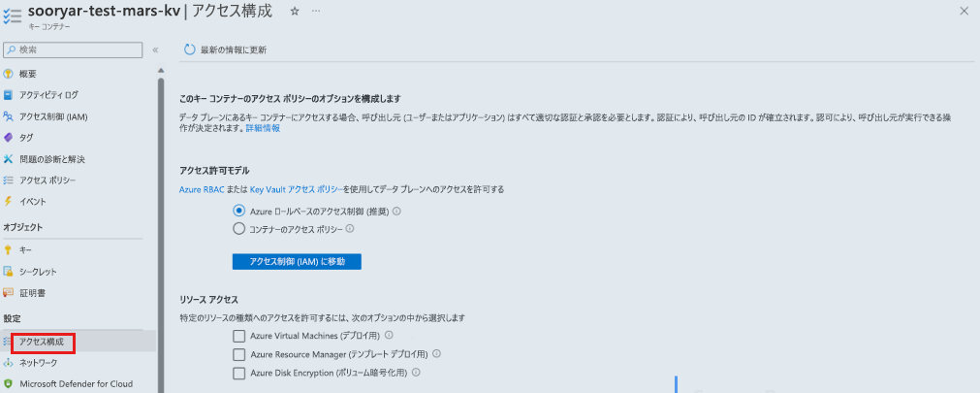Open the more options ellipsis in header
The image size is (980, 393).
click(x=316, y=12)
